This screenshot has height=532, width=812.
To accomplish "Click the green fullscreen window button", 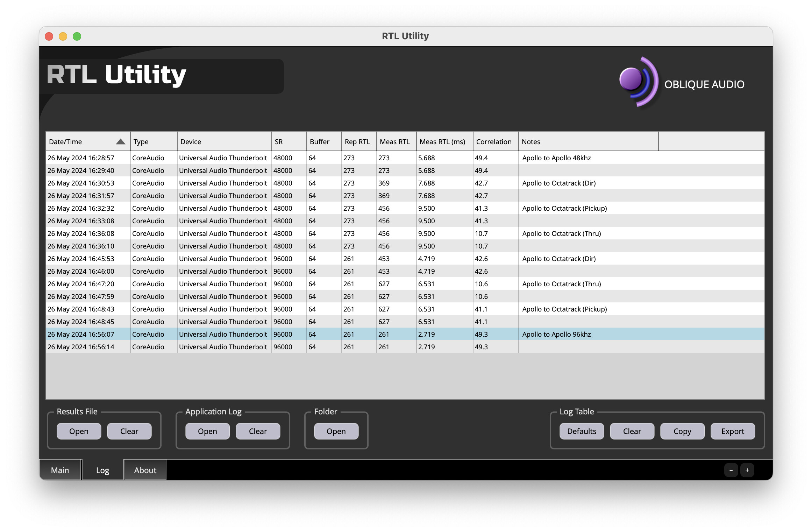I will 77,36.
